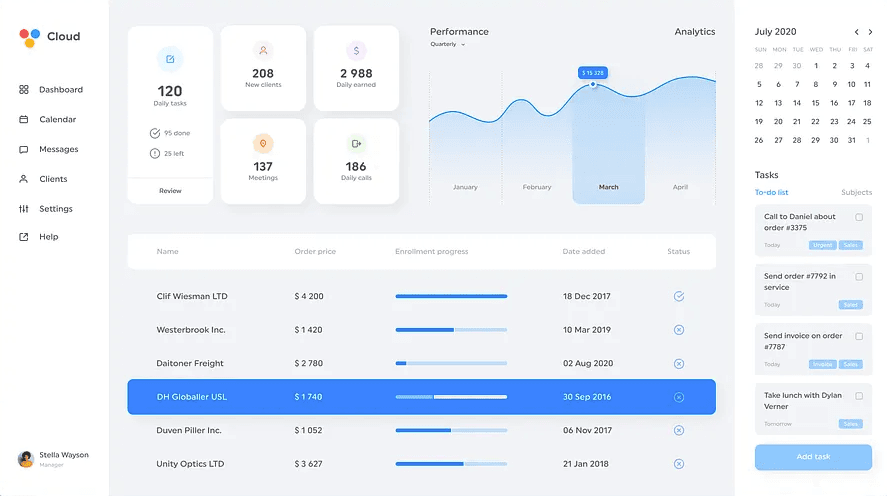The height and width of the screenshot is (496, 887).
Task: Click the 18 Dec 2017 date cell
Action: pyautogui.click(x=587, y=296)
